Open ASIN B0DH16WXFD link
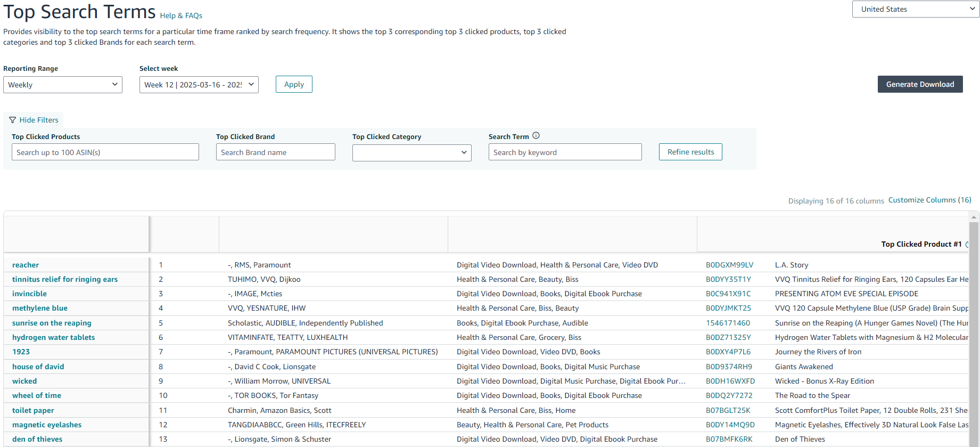The width and height of the screenshot is (980, 447). (730, 381)
